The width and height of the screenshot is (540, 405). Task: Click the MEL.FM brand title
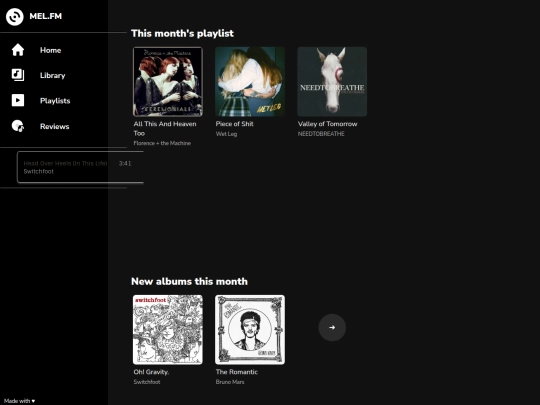[x=45, y=16]
